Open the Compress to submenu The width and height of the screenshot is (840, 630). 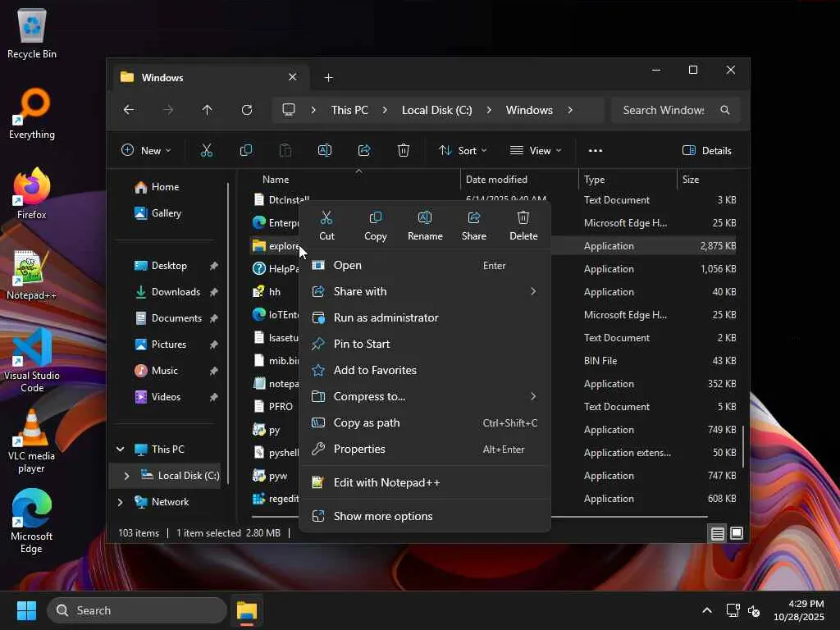[x=369, y=396]
